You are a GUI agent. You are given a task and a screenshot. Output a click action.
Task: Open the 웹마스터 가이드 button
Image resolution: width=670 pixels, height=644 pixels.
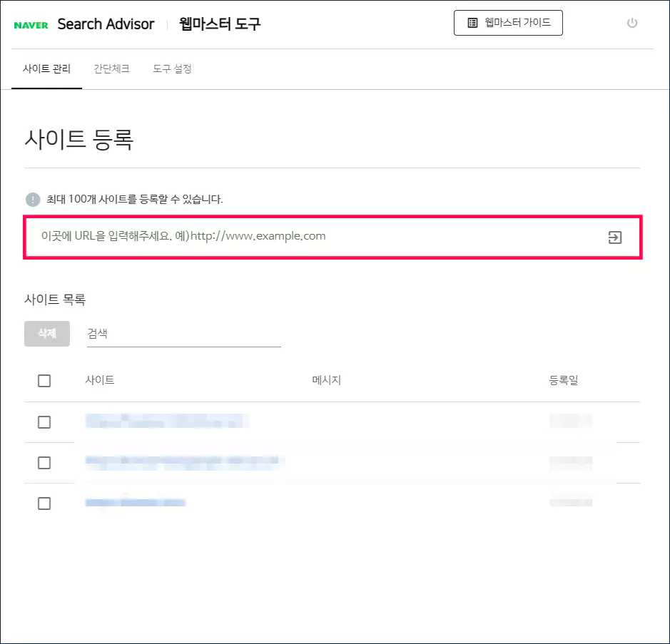click(x=508, y=23)
